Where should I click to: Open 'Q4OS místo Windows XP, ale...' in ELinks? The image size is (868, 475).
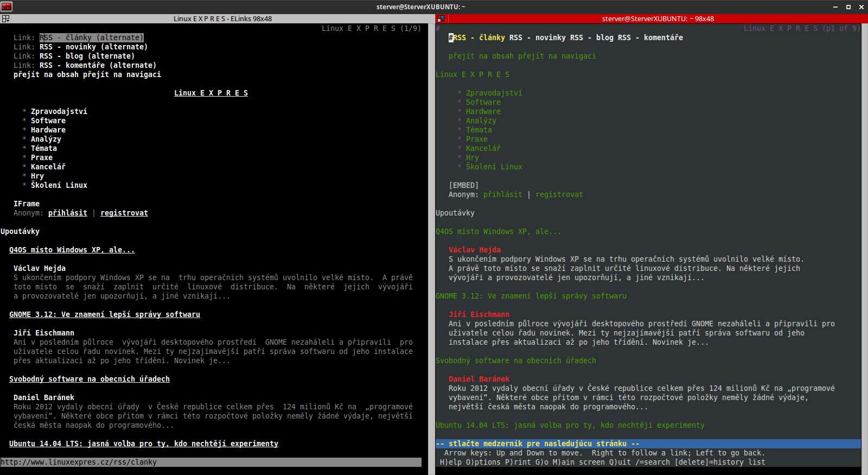pyautogui.click(x=72, y=250)
